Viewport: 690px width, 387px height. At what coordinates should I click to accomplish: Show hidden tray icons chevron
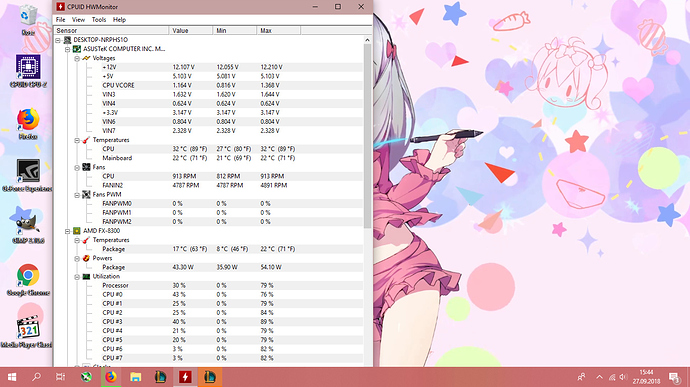599,377
